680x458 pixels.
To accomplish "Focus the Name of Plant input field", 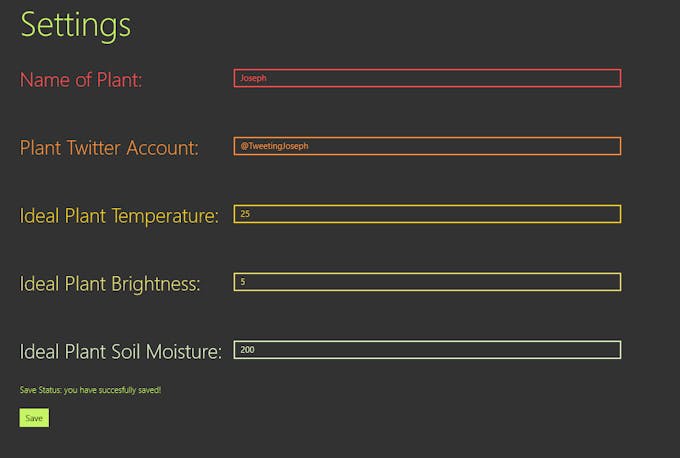I will click(x=427, y=78).
